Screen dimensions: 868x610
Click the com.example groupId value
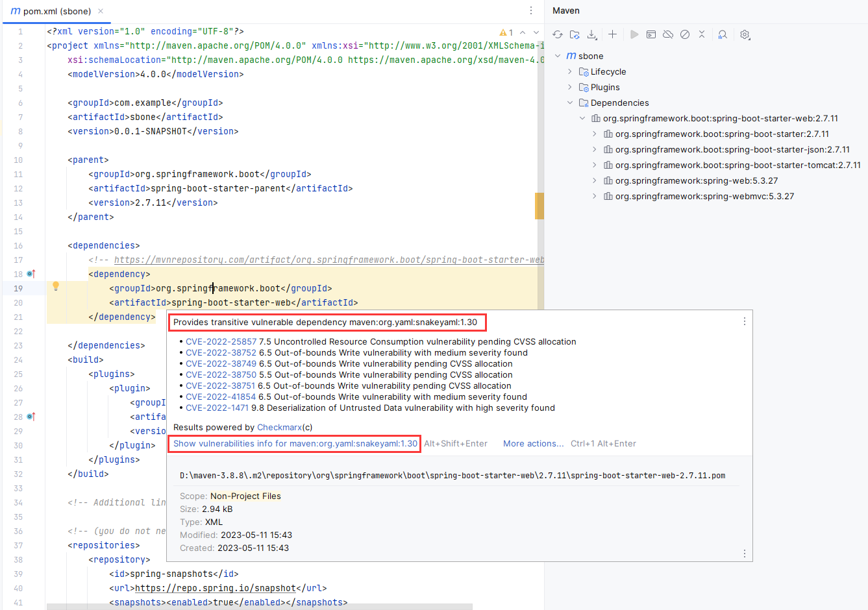pos(143,103)
